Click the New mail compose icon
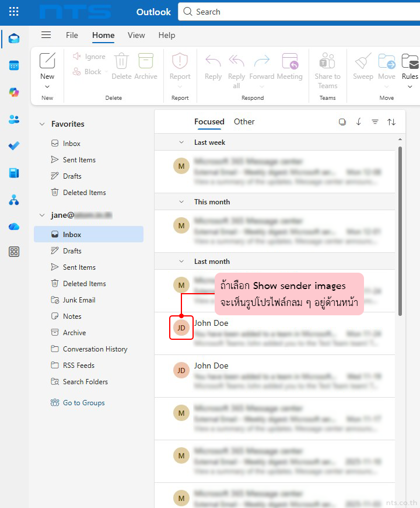Viewport: 420px width, 508px height. pyautogui.click(x=47, y=61)
